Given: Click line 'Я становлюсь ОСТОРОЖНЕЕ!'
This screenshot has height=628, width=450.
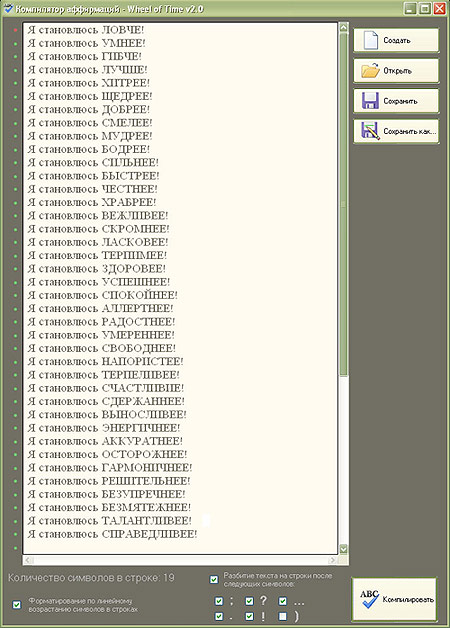Looking at the screenshot, I should click(x=107, y=455).
